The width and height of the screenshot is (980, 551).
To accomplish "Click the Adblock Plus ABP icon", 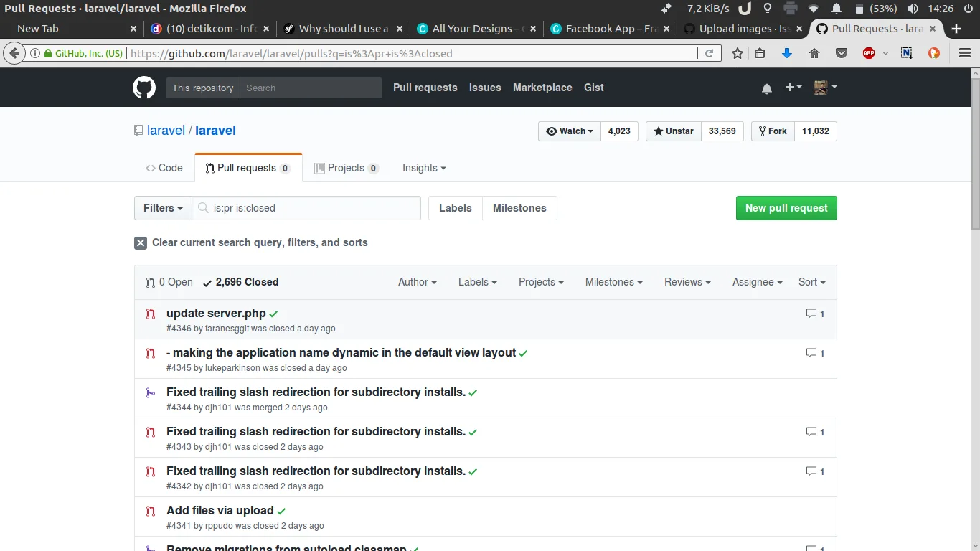I will point(869,53).
